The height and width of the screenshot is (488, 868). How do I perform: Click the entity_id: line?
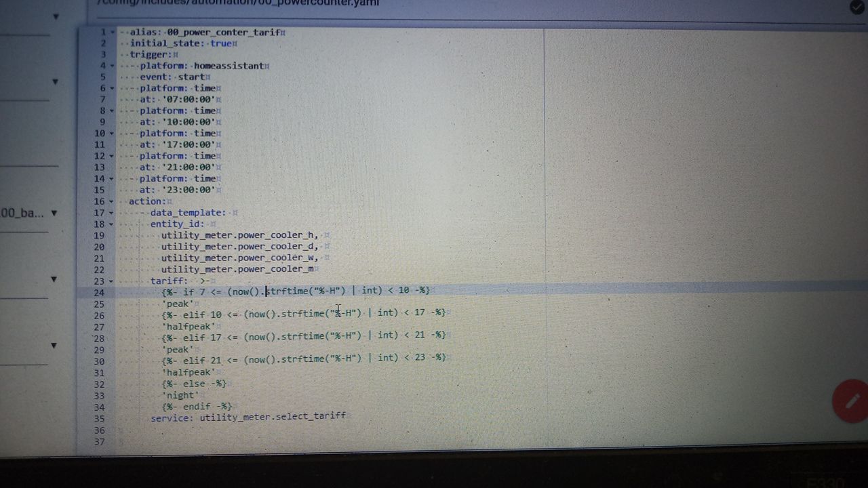pyautogui.click(x=177, y=224)
